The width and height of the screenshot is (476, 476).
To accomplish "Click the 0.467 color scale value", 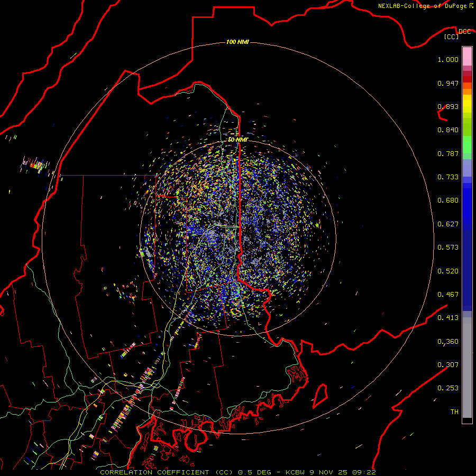I will 448,295.
